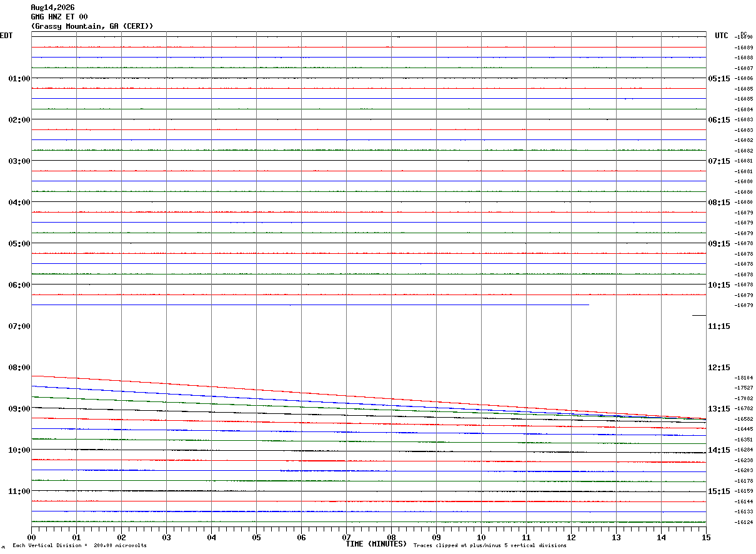Click the short black segment near 11:15 UTC
756x554 pixels.
(699, 316)
